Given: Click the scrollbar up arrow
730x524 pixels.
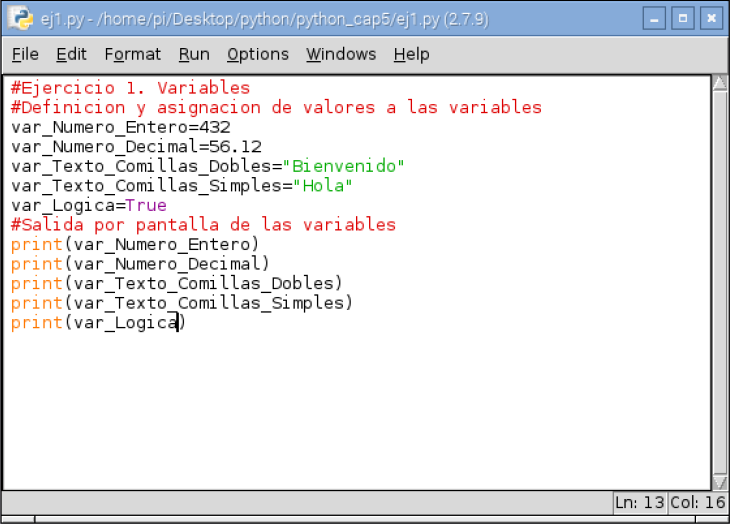Looking at the screenshot, I should [x=720, y=83].
